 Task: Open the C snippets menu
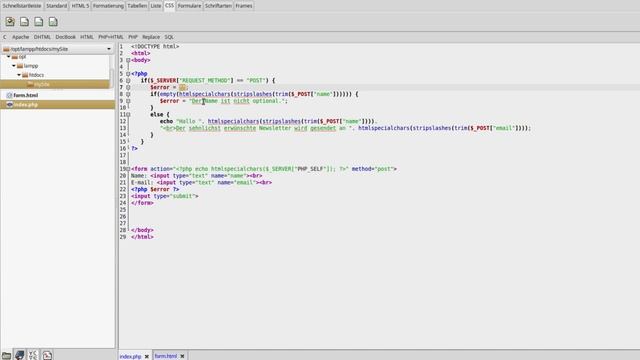click(4, 37)
